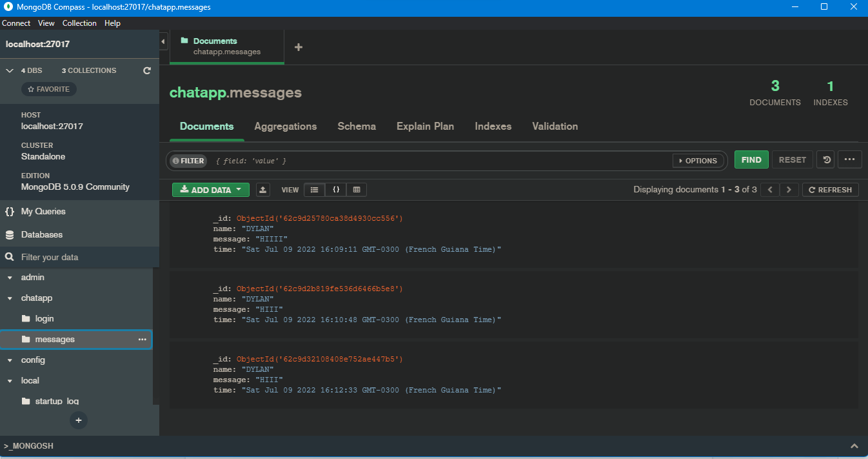Open a new tab with plus icon
Viewport: 868px width, 459px height.
pyautogui.click(x=299, y=47)
